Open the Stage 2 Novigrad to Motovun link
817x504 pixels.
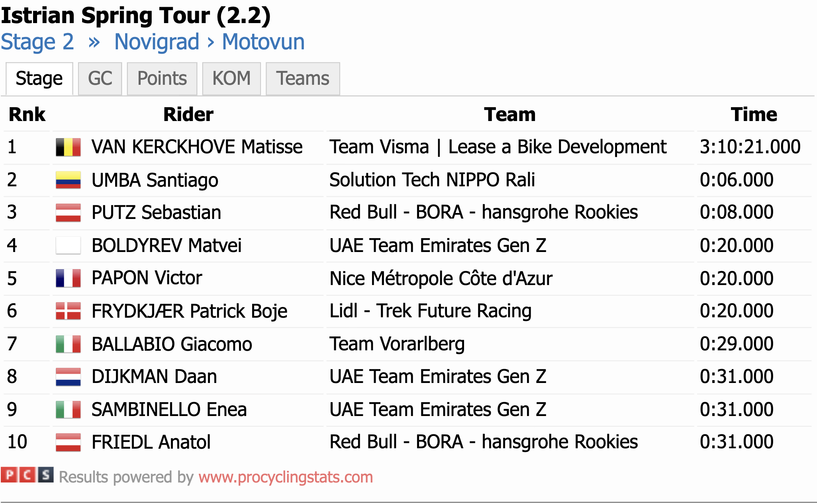click(x=153, y=42)
